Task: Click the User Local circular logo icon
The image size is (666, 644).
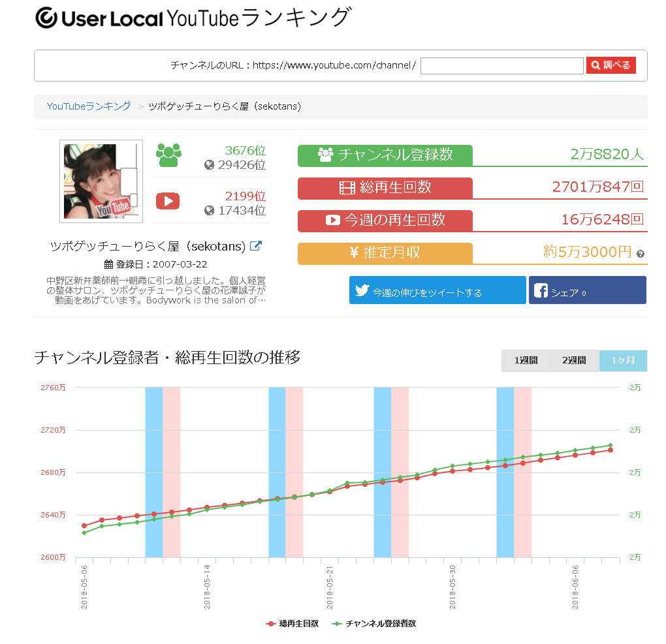Action: click(46, 18)
